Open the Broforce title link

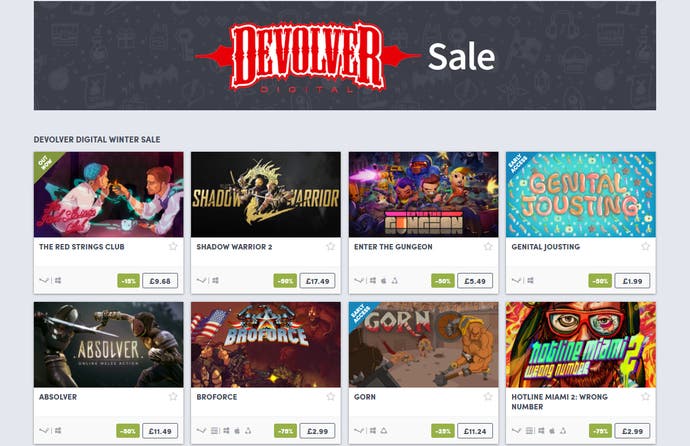(x=217, y=397)
